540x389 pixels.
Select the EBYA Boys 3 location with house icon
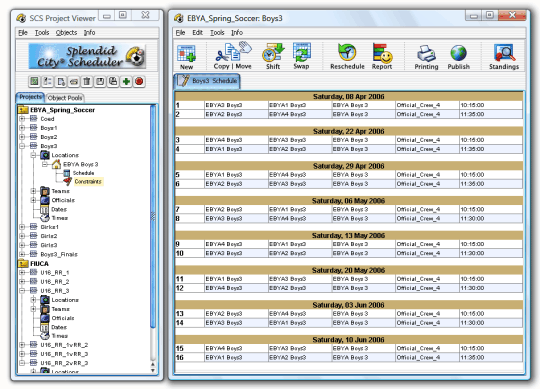[x=75, y=164]
